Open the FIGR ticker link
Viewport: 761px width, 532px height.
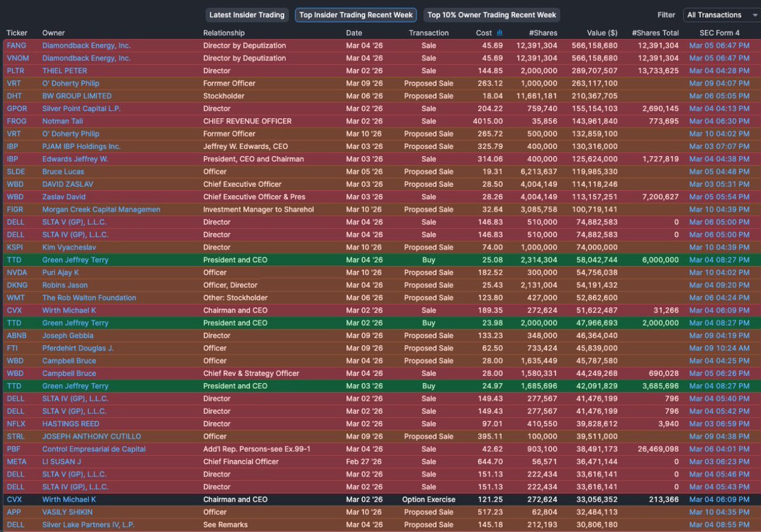pyautogui.click(x=15, y=209)
